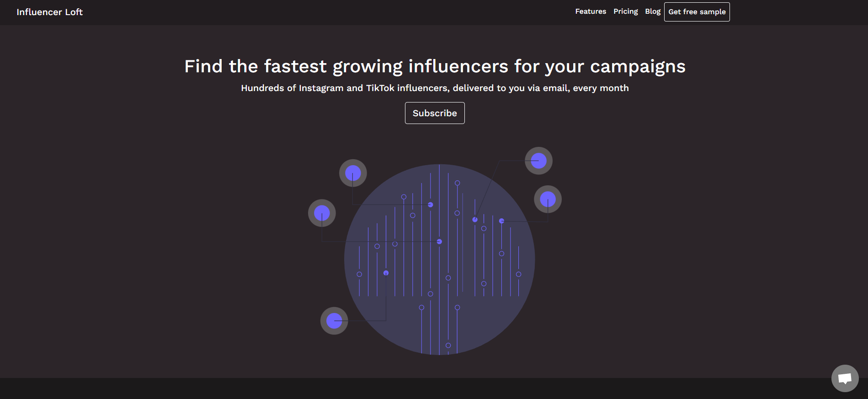
Task: Click the upper-left purple node circle
Action: click(353, 173)
